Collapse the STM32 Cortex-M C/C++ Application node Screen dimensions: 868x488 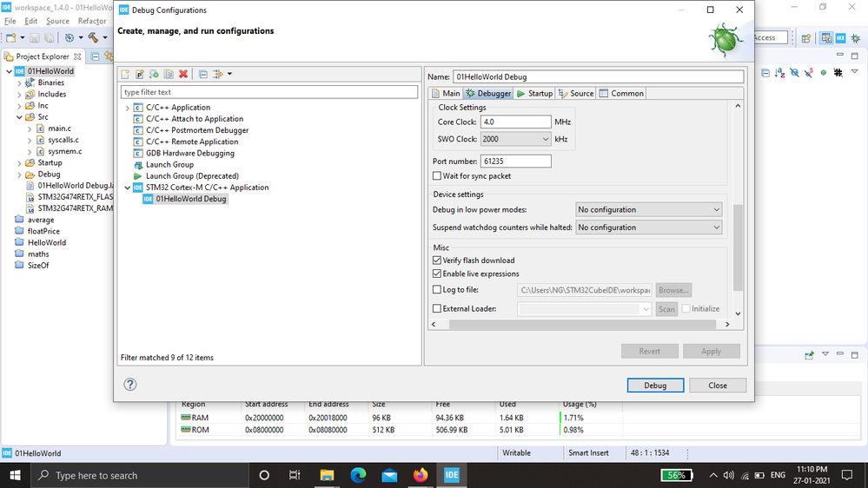tap(128, 188)
